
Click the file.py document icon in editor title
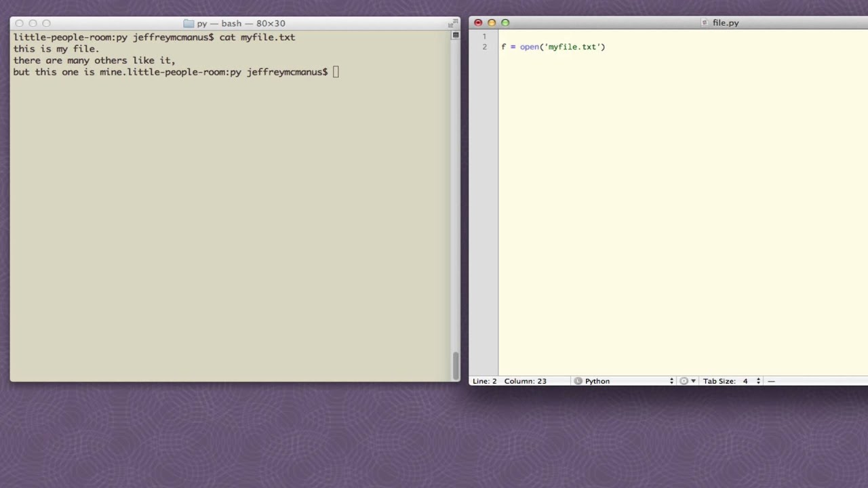pyautogui.click(x=705, y=22)
